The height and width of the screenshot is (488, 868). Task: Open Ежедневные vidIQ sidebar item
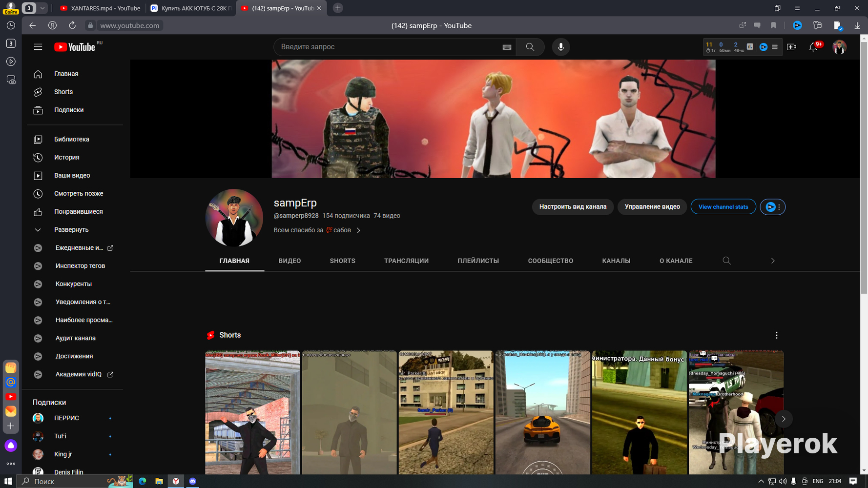coord(73,247)
